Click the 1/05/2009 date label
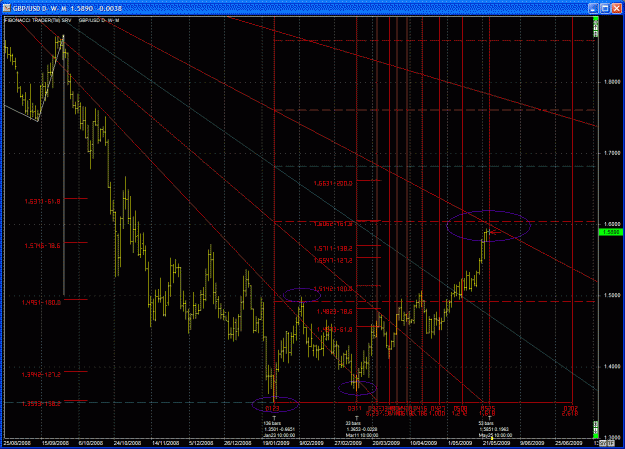This screenshot has height=449, width=625. 460,443
